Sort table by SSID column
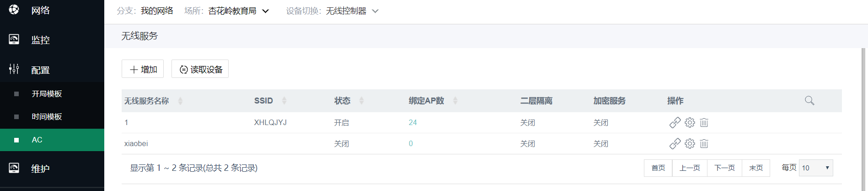 (x=284, y=101)
